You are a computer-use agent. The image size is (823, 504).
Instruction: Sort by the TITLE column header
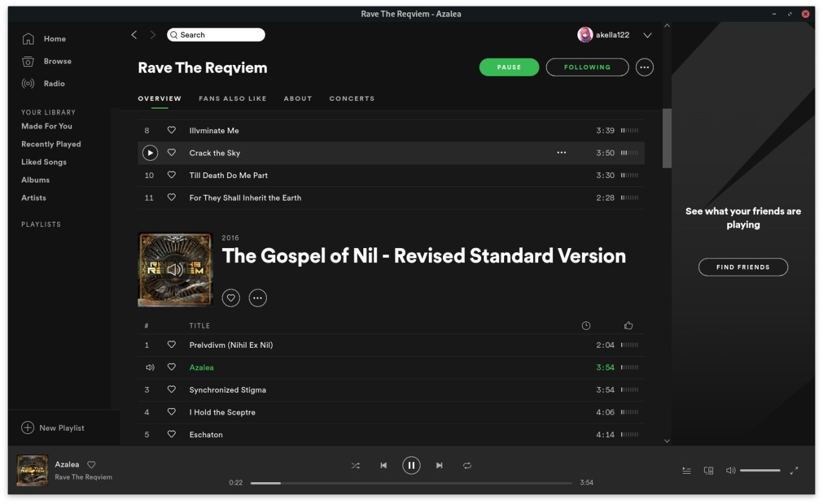(x=199, y=326)
